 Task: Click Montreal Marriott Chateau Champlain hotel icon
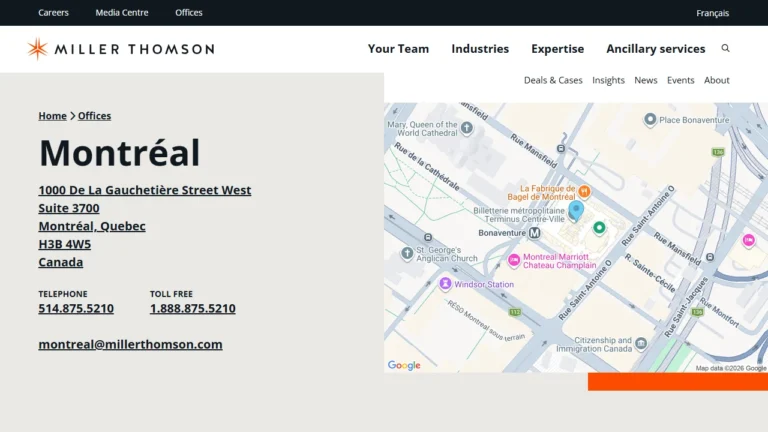pos(513,260)
